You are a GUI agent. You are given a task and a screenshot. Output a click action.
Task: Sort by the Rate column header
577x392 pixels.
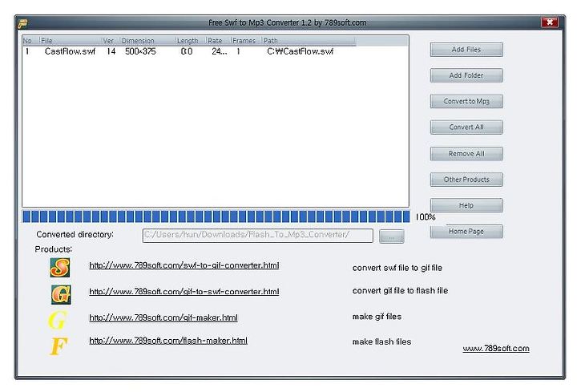218,41
